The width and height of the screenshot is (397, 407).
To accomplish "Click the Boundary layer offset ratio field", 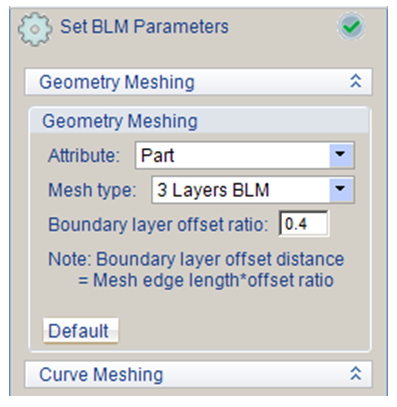I will pos(304,224).
